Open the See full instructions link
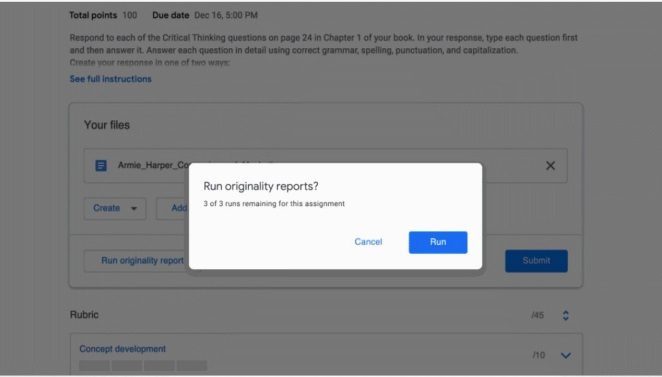The width and height of the screenshot is (662, 377). [x=110, y=79]
